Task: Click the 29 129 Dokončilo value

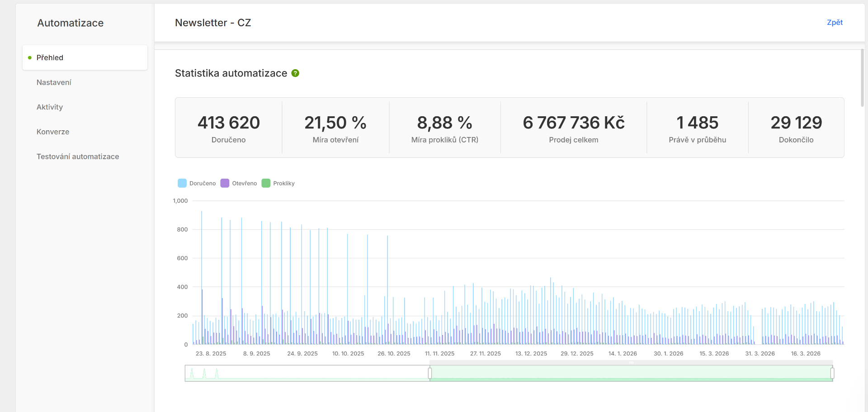Action: click(796, 123)
